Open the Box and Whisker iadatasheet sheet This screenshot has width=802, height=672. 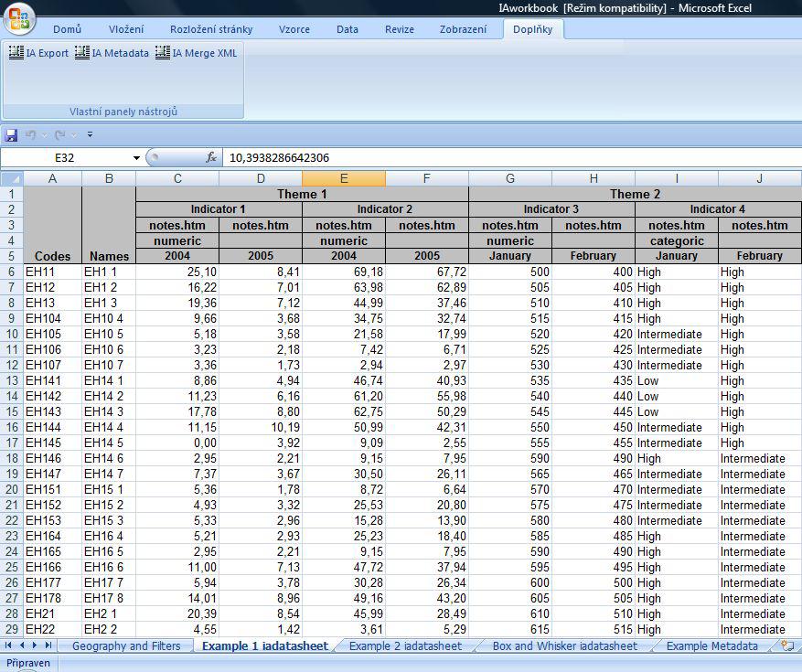pos(564,645)
